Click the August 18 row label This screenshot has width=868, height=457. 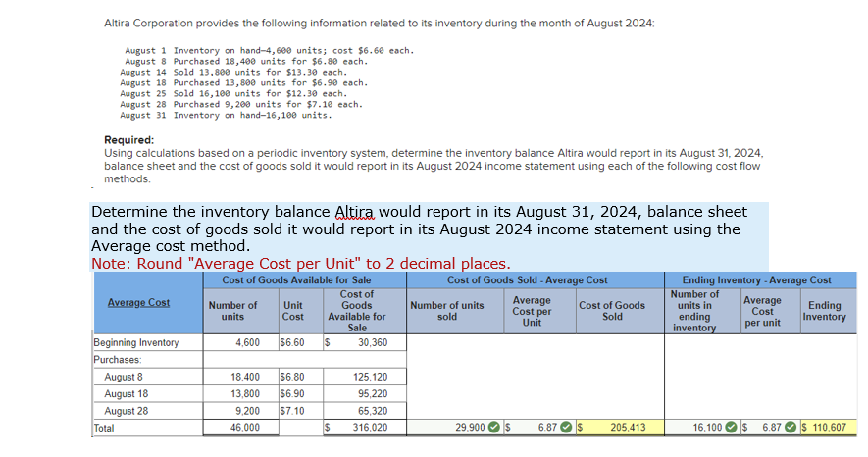127,394
